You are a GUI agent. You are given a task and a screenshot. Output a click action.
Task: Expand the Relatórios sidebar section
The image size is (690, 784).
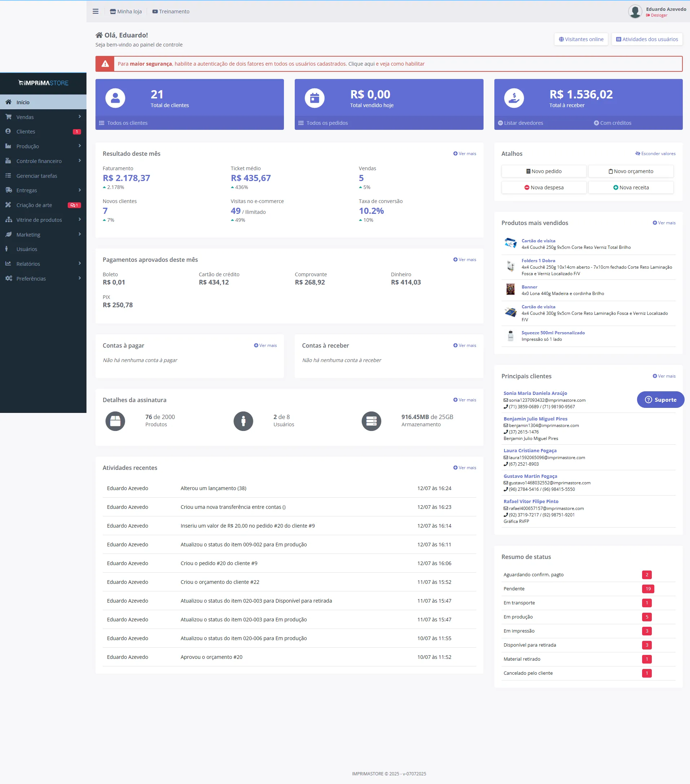click(x=43, y=264)
